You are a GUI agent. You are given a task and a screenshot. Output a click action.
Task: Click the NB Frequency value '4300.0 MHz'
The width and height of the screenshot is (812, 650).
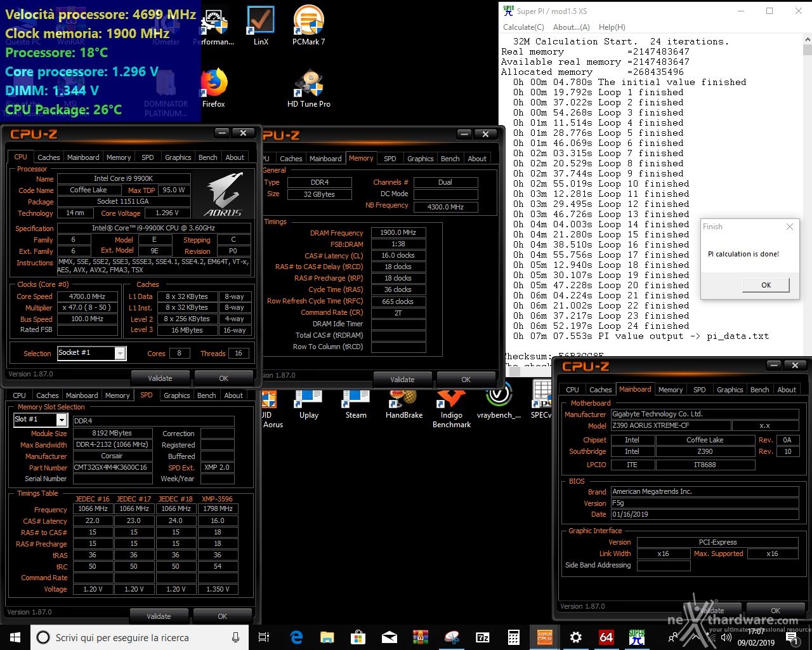[x=445, y=207]
